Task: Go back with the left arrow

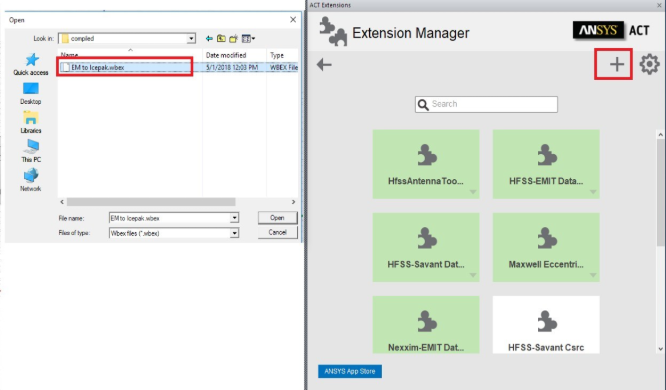Action: [324, 65]
